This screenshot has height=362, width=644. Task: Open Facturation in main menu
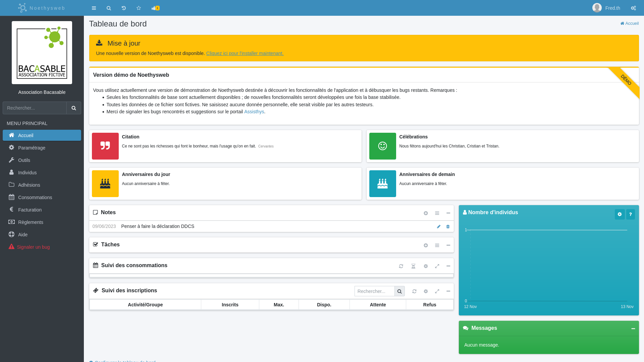[x=30, y=210]
